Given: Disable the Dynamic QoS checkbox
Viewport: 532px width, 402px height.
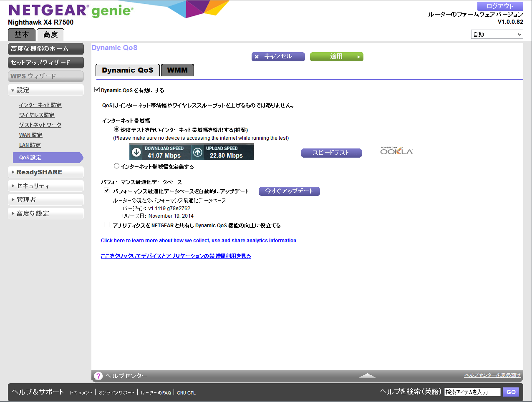Looking at the screenshot, I should pos(97,90).
